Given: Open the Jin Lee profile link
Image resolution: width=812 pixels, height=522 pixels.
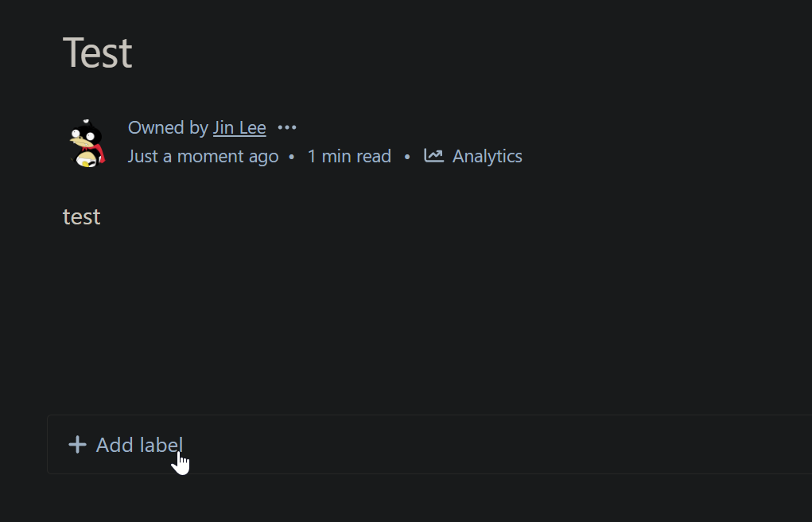Looking at the screenshot, I should pyautogui.click(x=239, y=127).
